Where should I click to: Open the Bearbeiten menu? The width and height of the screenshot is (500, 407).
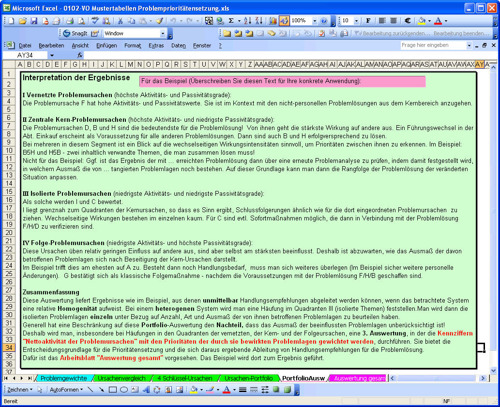tap(51, 46)
